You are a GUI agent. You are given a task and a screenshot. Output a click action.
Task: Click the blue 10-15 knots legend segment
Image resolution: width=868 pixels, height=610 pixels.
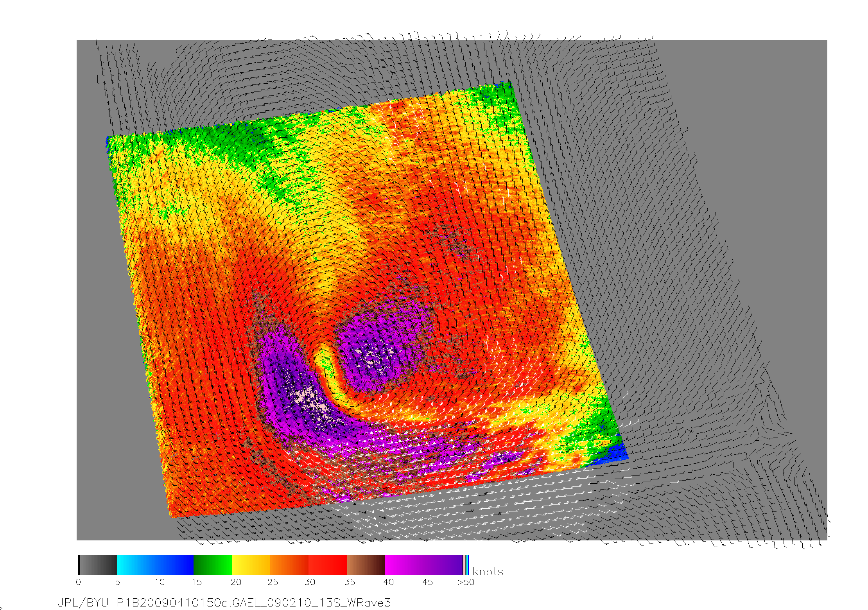point(174,565)
